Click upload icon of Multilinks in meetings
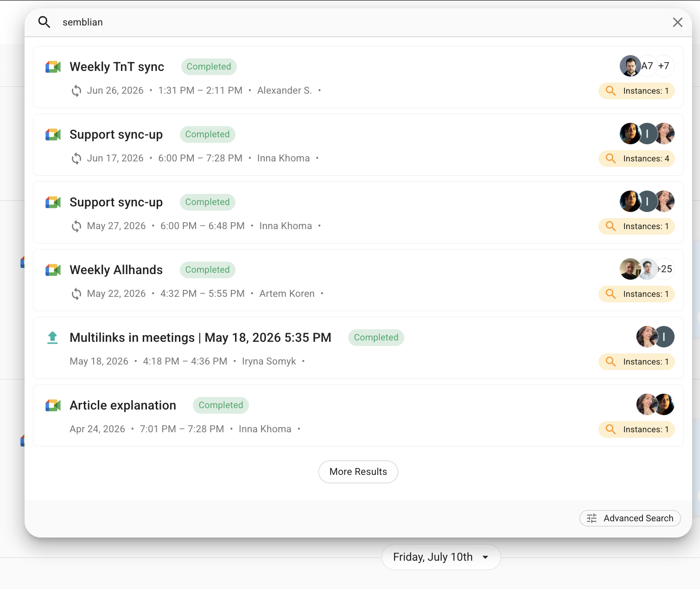 tap(53, 338)
